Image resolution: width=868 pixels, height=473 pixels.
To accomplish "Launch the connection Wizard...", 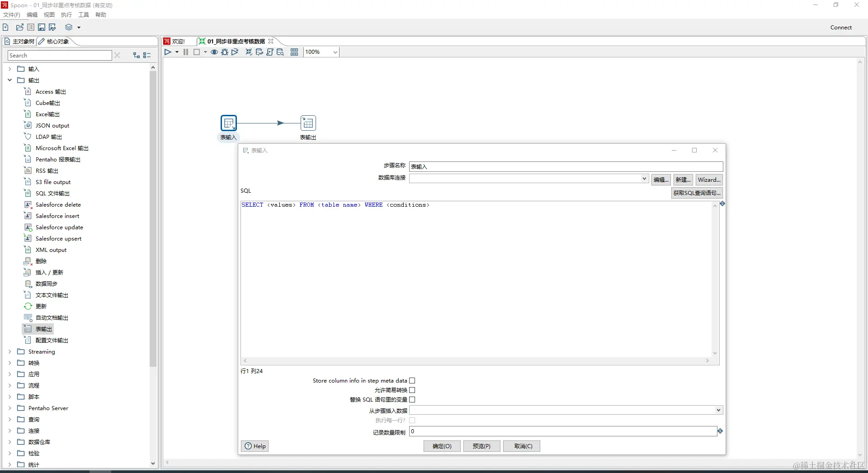I will (x=709, y=180).
